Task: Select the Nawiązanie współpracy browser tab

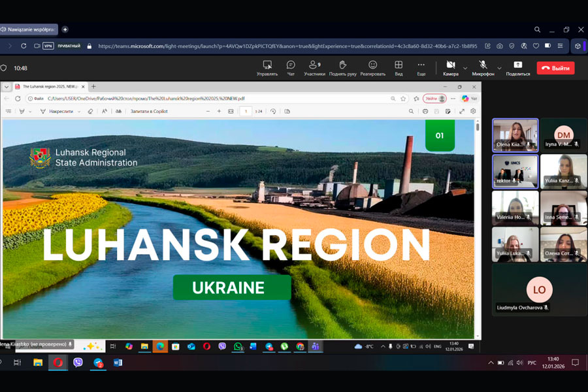Action: coord(29,29)
